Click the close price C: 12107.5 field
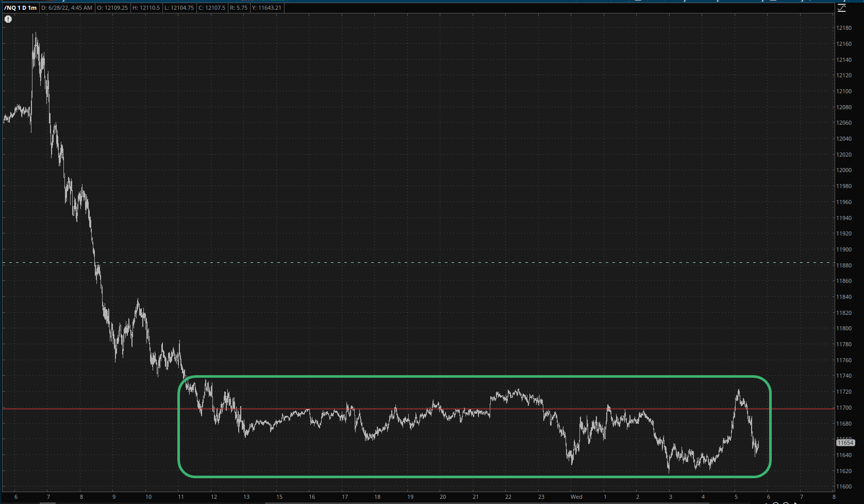The width and height of the screenshot is (864, 504). [211, 8]
